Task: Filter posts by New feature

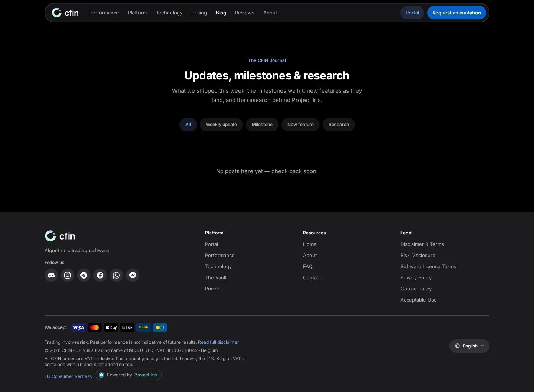Action: click(300, 125)
